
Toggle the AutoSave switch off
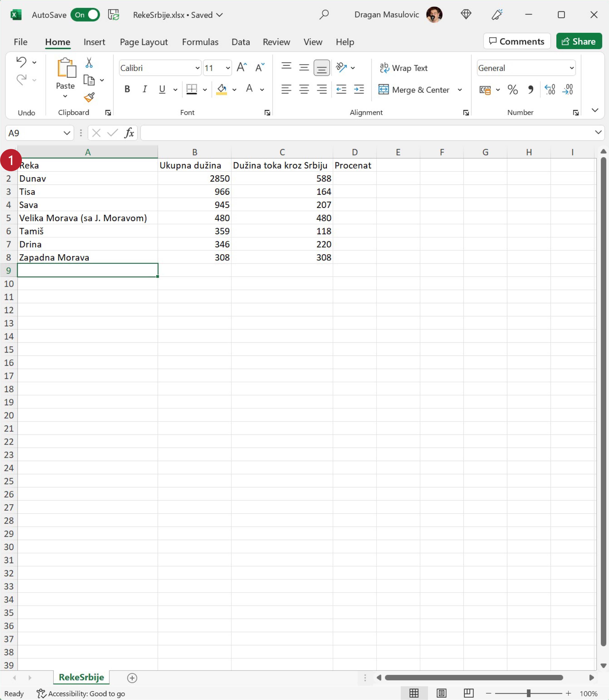85,15
